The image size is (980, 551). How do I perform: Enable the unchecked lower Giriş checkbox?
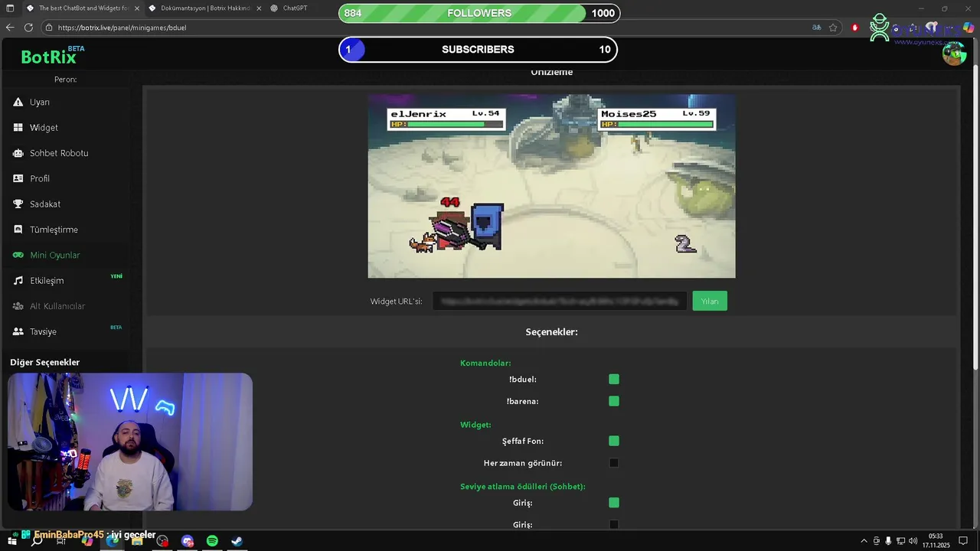click(x=614, y=524)
